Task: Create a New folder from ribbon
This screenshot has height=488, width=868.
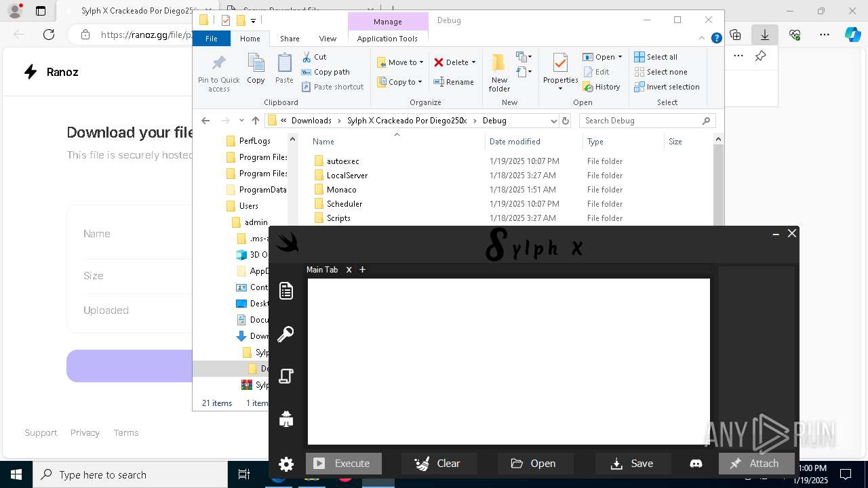Action: [x=499, y=73]
